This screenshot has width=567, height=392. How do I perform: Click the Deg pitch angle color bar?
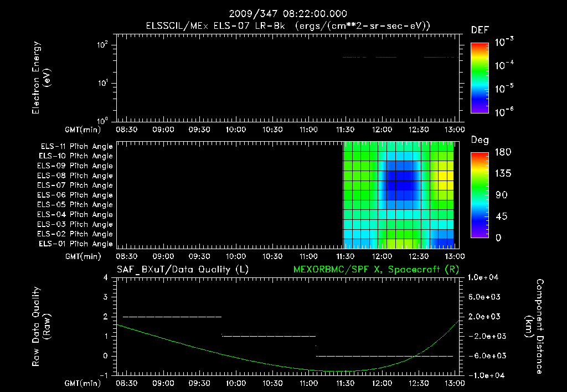pos(480,195)
